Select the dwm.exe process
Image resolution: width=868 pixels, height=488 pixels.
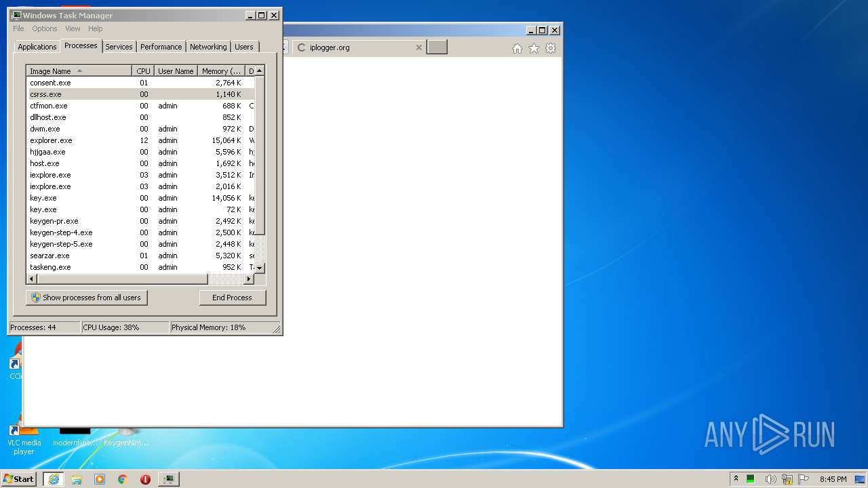(x=140, y=129)
